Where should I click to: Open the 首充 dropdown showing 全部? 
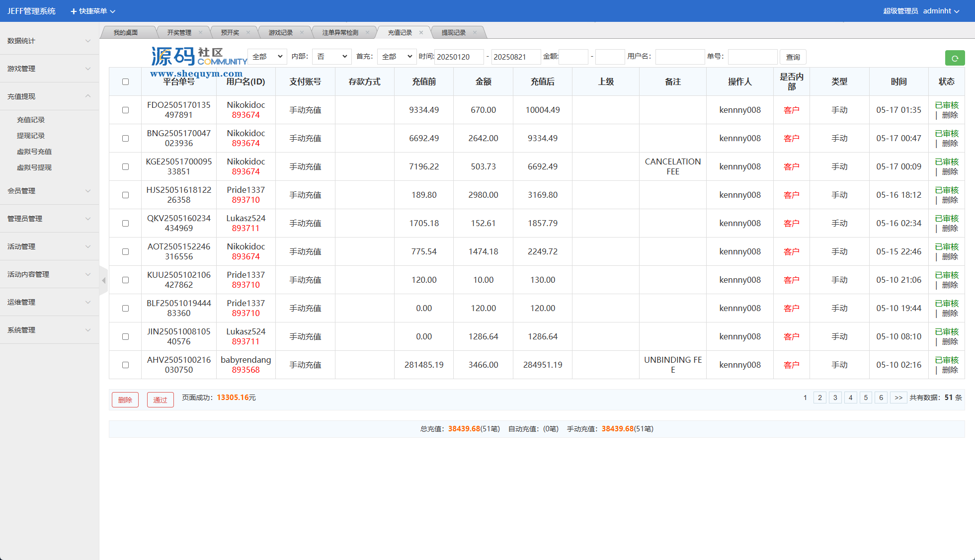(397, 57)
